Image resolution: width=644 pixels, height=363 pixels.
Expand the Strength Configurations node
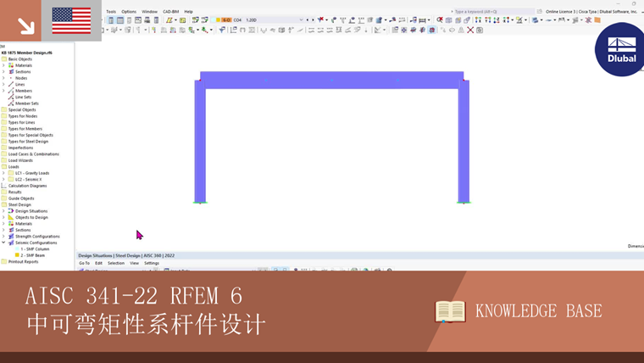[3, 237]
